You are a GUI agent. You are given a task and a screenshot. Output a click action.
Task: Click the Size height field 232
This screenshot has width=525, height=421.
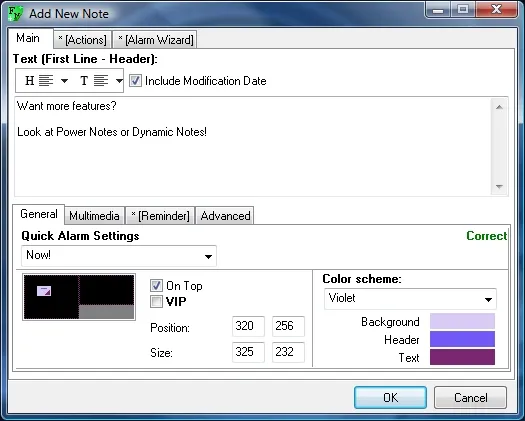(288, 352)
